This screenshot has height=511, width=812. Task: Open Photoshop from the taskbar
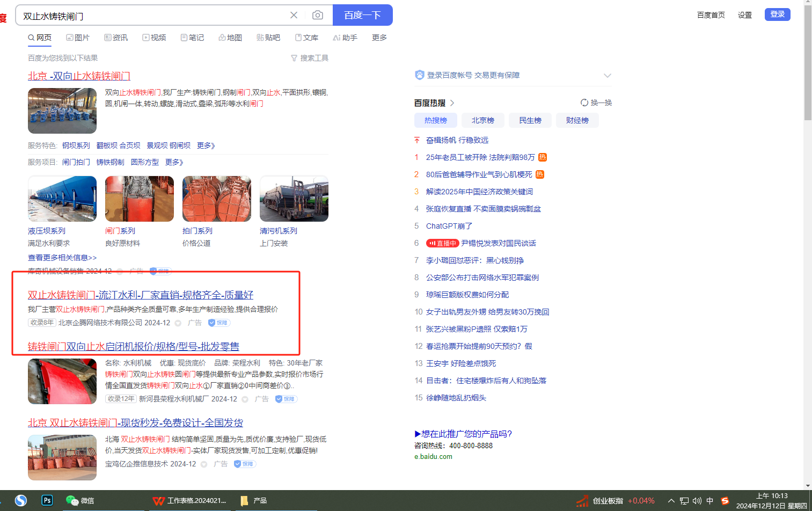pyautogui.click(x=47, y=500)
